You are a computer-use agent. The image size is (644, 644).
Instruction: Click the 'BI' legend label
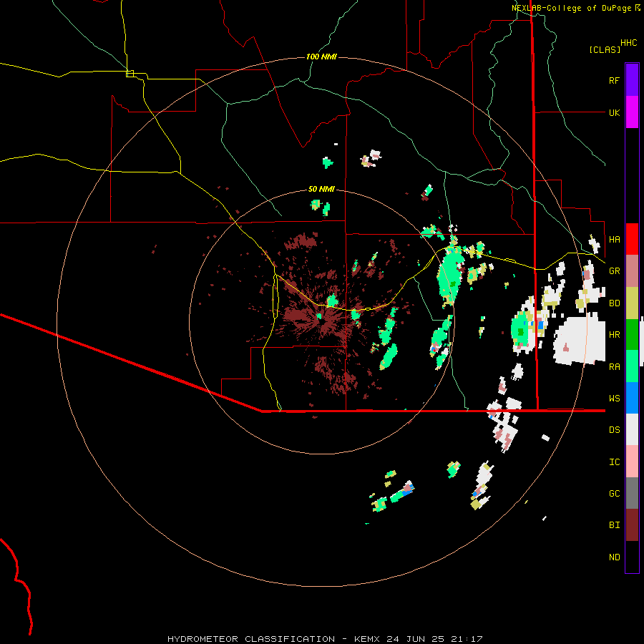click(614, 525)
